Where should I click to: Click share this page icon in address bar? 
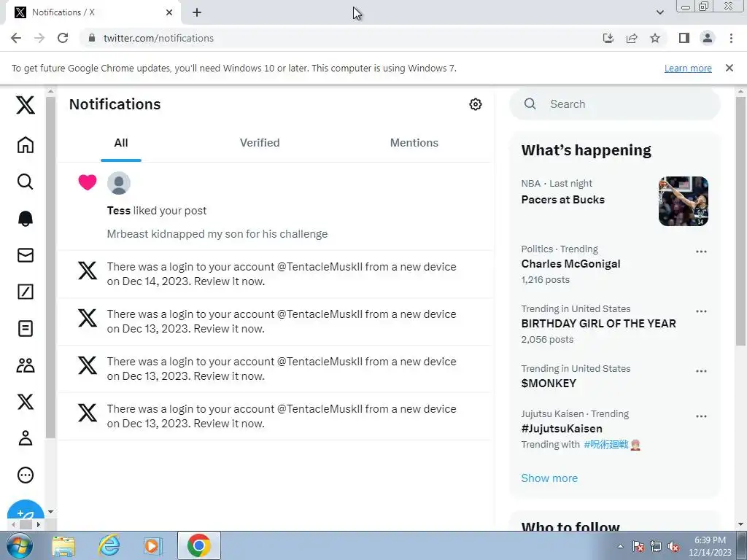point(632,38)
